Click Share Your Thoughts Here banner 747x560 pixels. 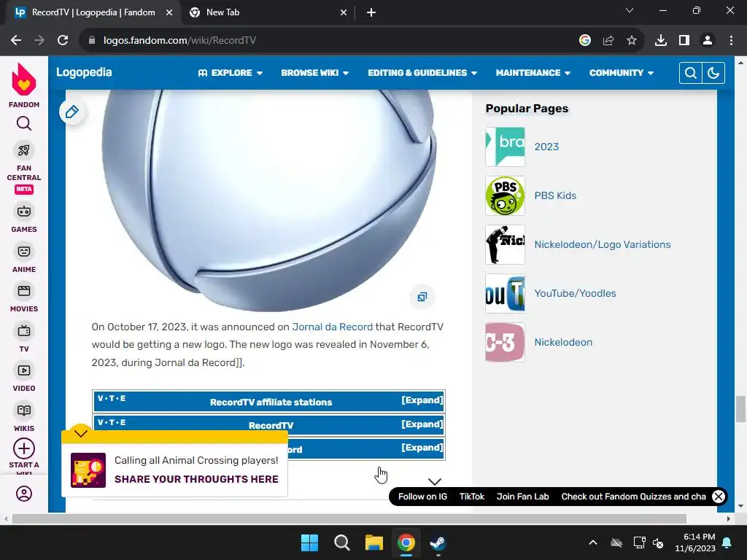point(196,479)
